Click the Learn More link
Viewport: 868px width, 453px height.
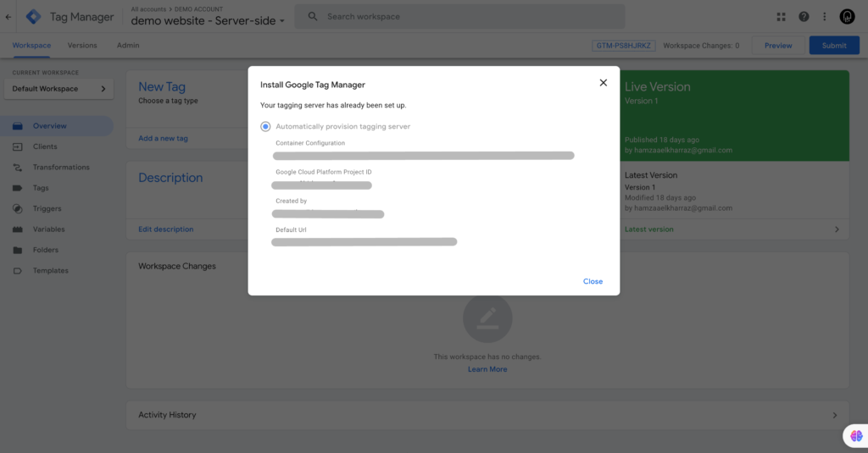(487, 369)
